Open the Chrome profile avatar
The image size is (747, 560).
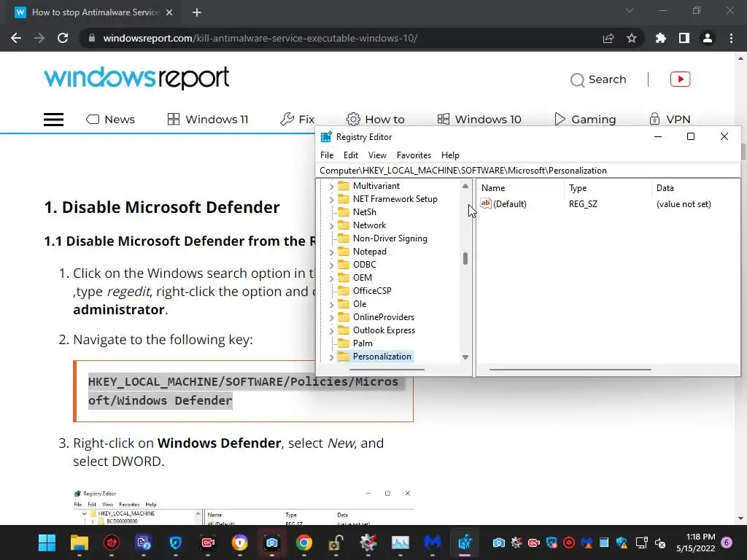[x=708, y=38]
